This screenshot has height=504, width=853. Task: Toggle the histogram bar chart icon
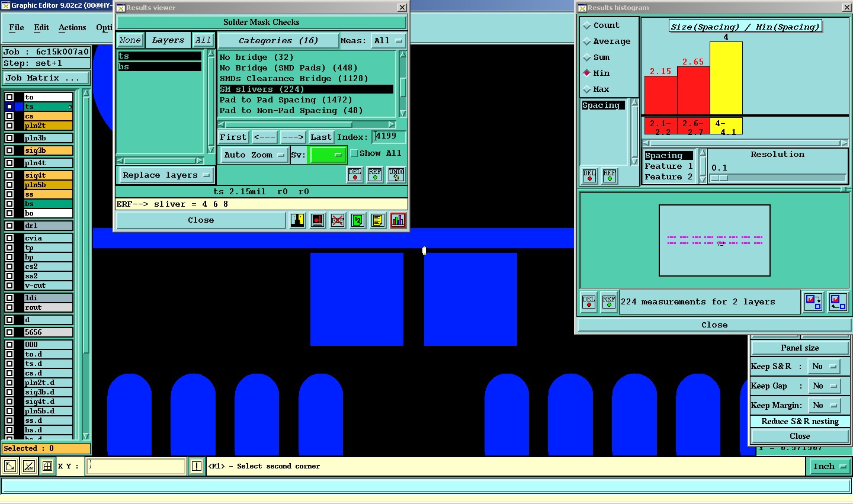(398, 220)
